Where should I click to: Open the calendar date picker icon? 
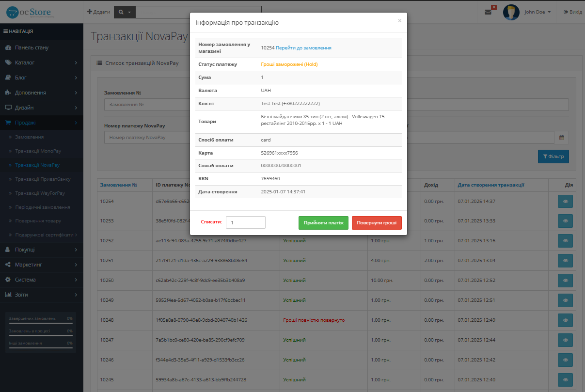562,138
